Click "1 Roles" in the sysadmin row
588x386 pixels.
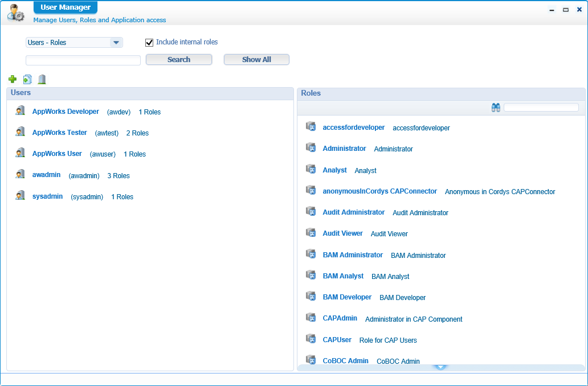point(122,197)
